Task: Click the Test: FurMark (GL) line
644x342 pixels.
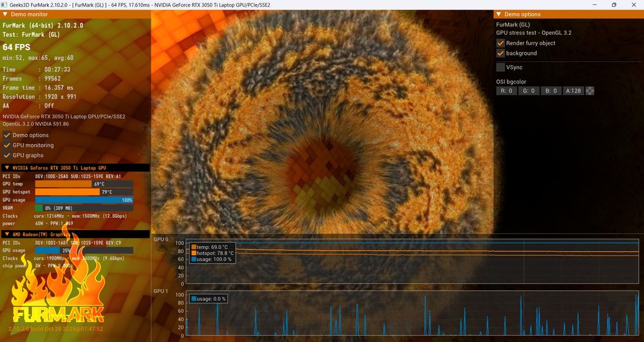Action: click(31, 35)
